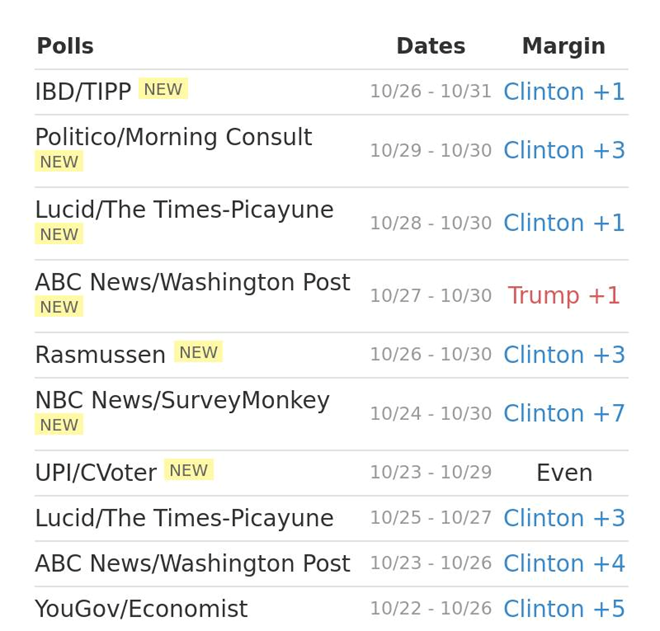Click the Clinton +7 margin result

563,414
